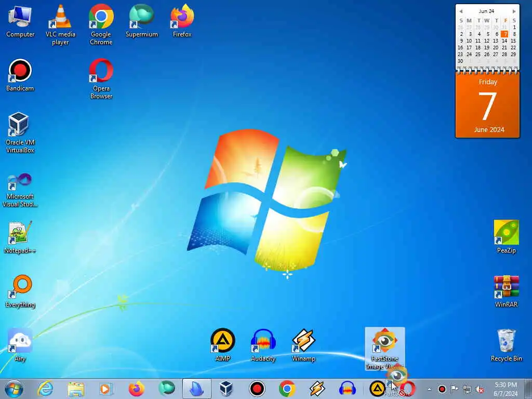The height and width of the screenshot is (399, 532).
Task: Launch VLC media player from the desktop
Action: pos(60,24)
